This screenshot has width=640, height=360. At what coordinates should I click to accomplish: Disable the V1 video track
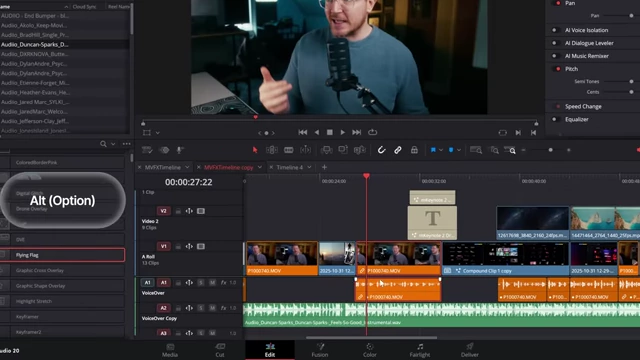[x=201, y=247]
